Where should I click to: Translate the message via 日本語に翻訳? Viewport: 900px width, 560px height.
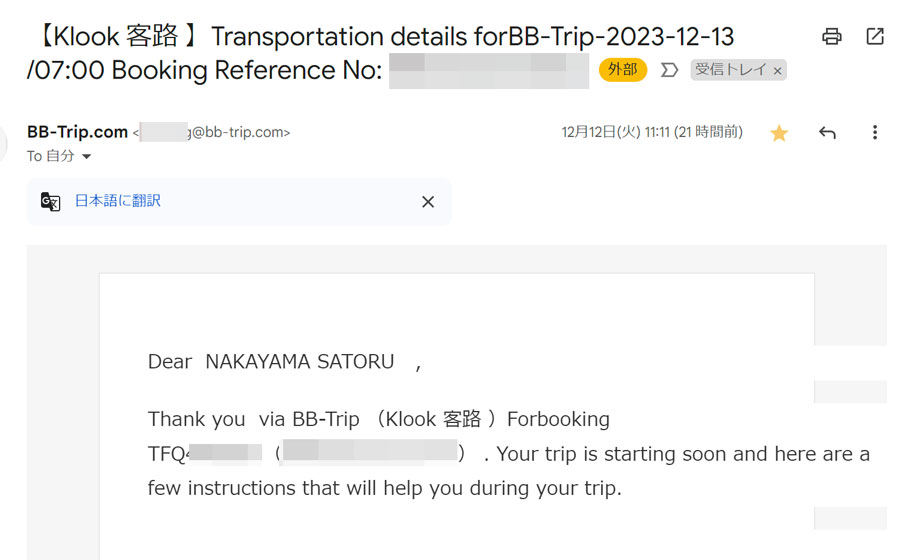point(118,201)
